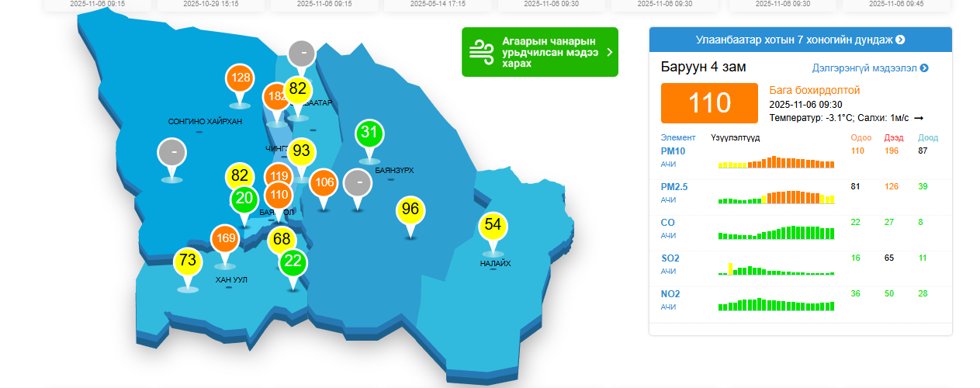Click the orange 128 map marker

click(241, 78)
